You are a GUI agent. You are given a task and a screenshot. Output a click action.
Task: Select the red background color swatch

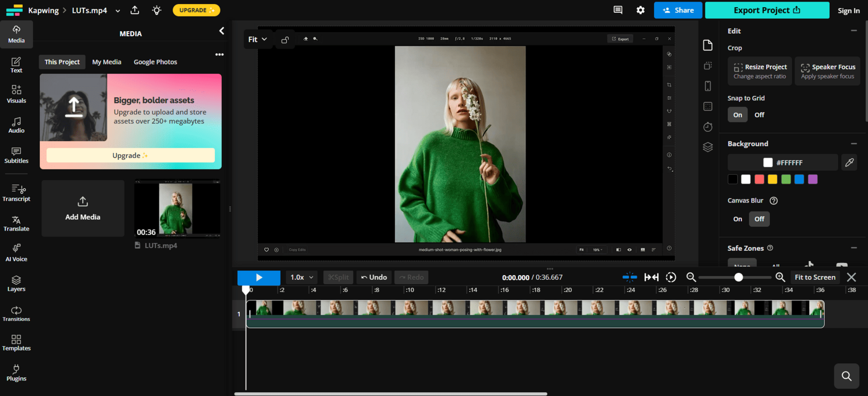pos(759,179)
